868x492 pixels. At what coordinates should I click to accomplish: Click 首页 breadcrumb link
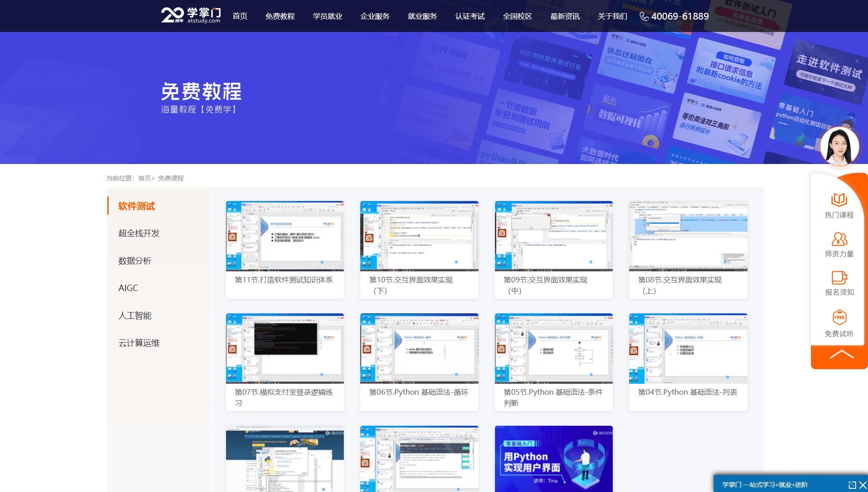144,178
